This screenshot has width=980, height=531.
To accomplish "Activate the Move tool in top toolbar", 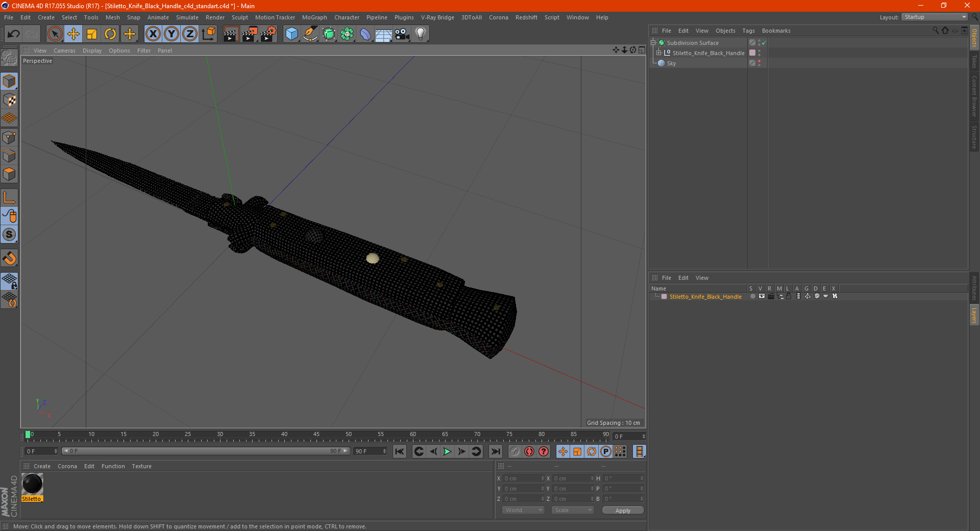I will tap(73, 34).
